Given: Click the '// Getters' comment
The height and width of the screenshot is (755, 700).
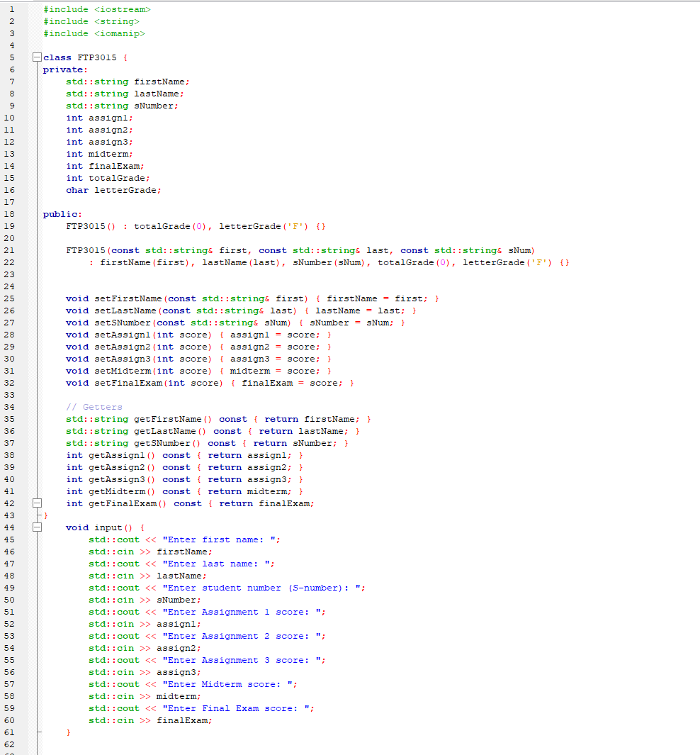Looking at the screenshot, I should point(94,407).
